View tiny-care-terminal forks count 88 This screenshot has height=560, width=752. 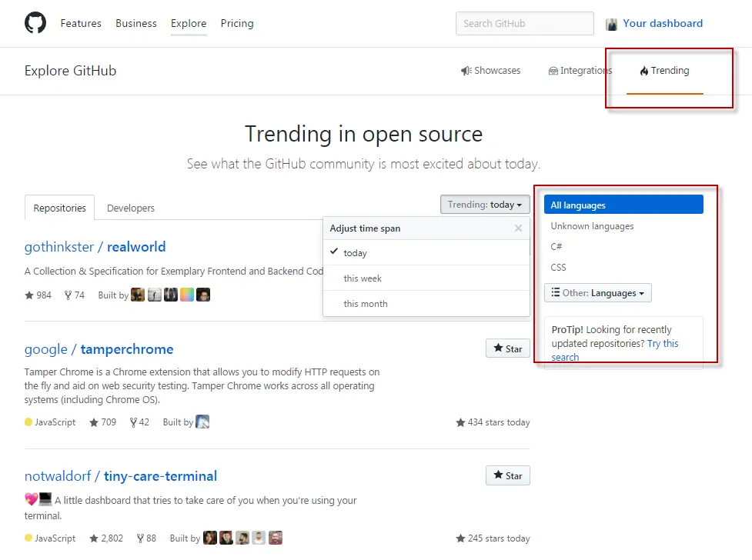(147, 538)
